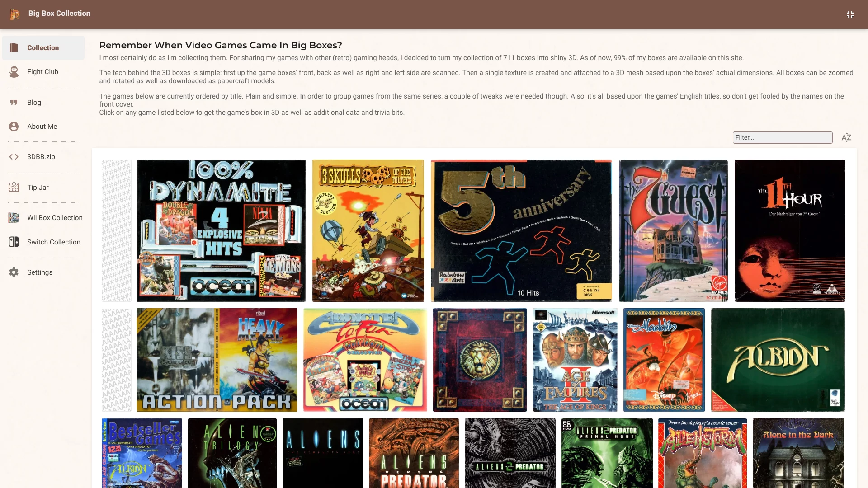Select the 5th Anniversary Rainbow Arts box
Image resolution: width=868 pixels, height=488 pixels.
coord(521,230)
